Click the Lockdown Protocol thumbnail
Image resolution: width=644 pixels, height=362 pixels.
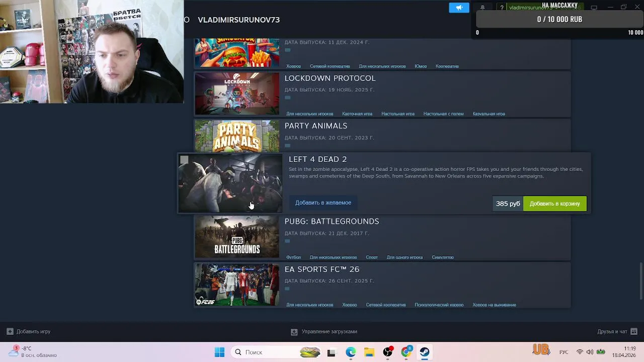pos(237,94)
